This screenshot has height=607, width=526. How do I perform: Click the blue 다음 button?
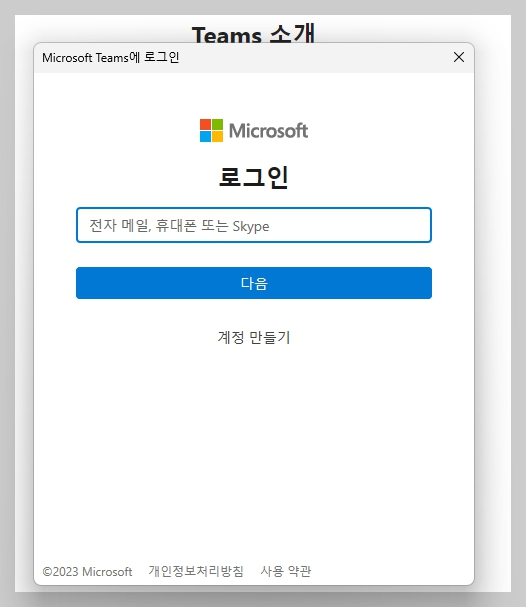click(254, 283)
